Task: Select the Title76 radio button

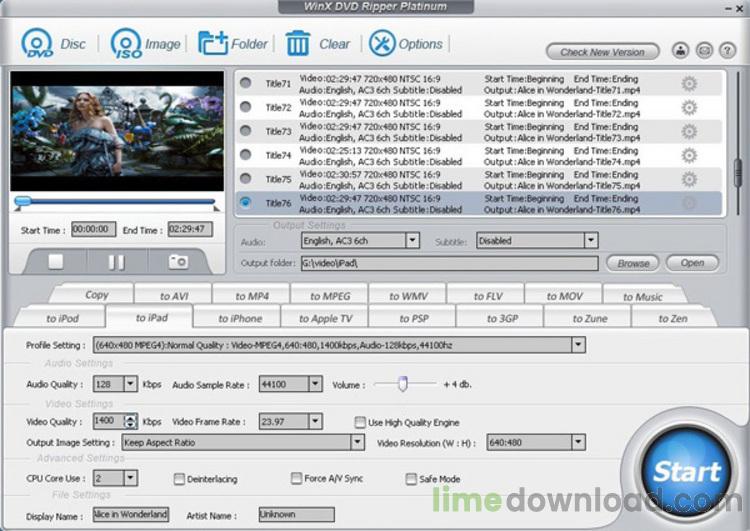Action: pyautogui.click(x=245, y=202)
